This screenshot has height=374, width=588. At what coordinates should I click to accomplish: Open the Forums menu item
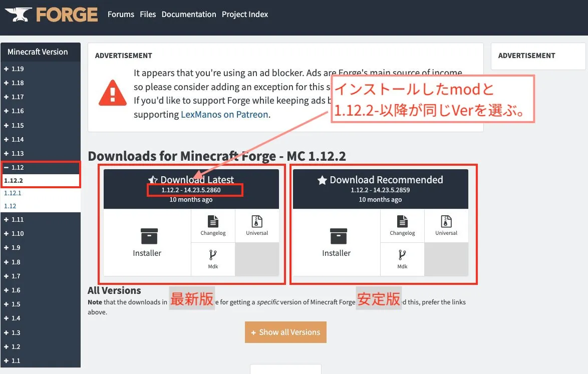pyautogui.click(x=121, y=14)
